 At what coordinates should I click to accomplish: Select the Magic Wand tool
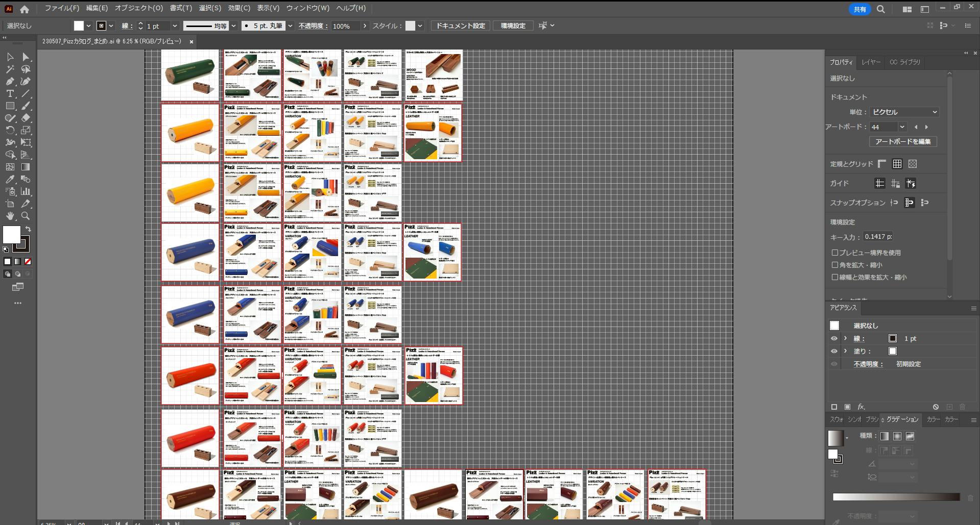pos(10,69)
